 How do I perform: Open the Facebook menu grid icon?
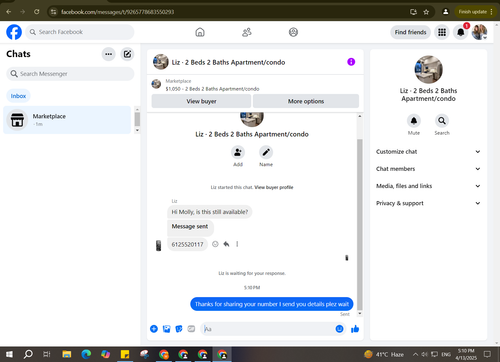click(442, 32)
